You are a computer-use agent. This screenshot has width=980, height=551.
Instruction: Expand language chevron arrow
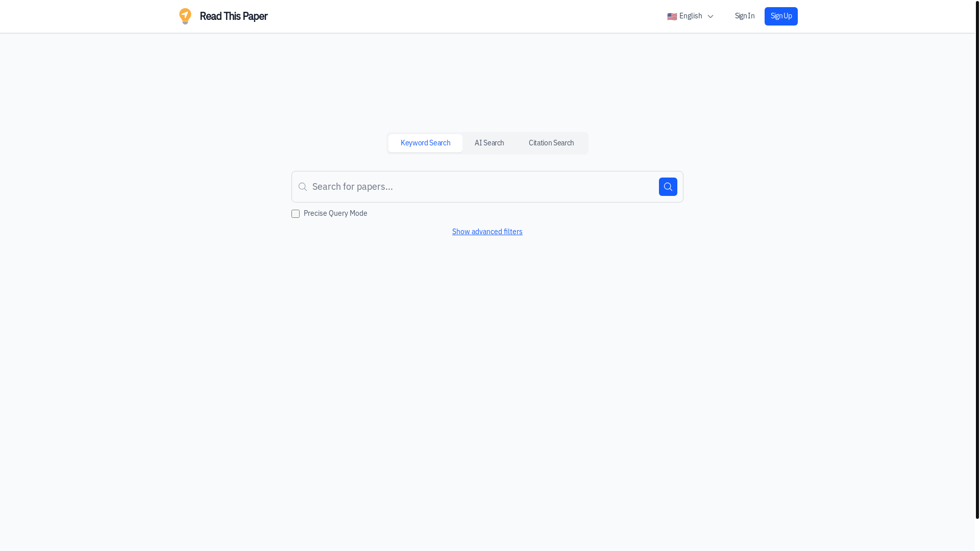click(x=710, y=16)
